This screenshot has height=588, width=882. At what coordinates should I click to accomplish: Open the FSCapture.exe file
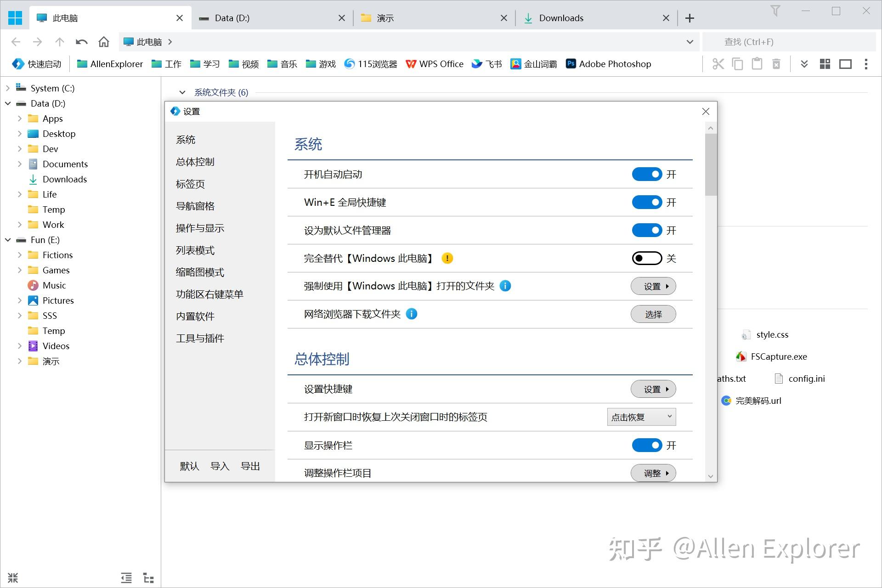coord(778,356)
